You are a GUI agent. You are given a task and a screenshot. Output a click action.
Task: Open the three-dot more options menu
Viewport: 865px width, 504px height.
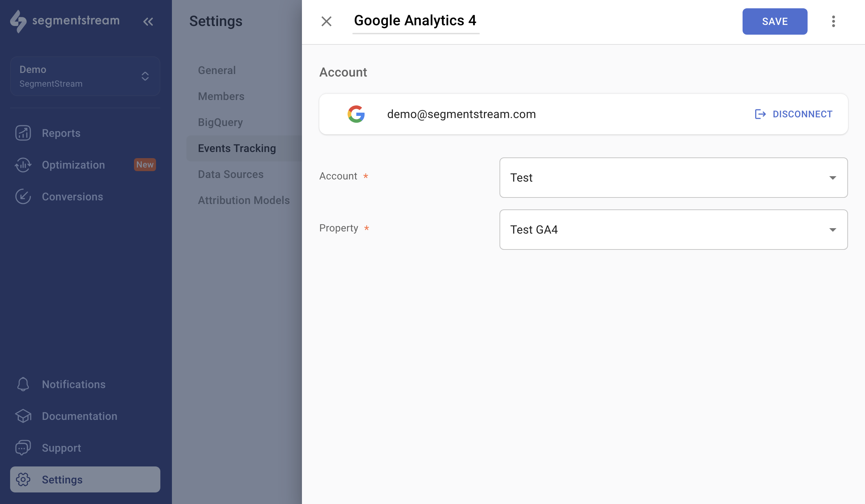[833, 21]
